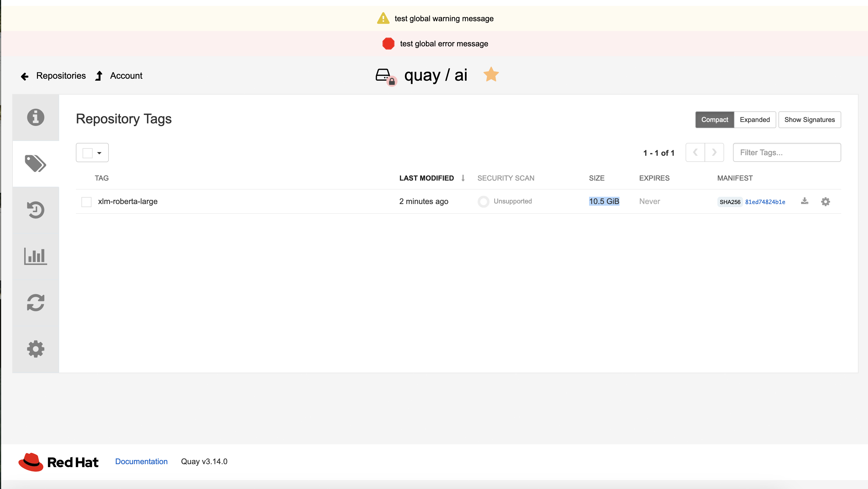Toggle the select-all tags checkbox
This screenshot has width=868, height=489.
tap(88, 153)
